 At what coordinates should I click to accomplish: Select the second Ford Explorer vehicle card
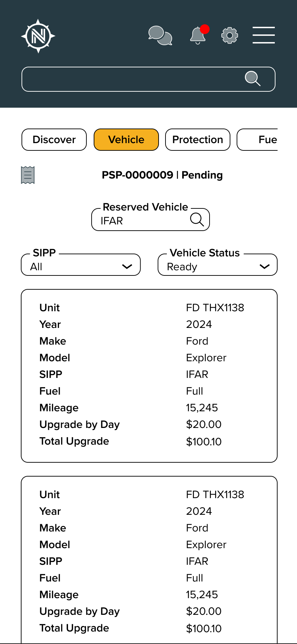149,559
